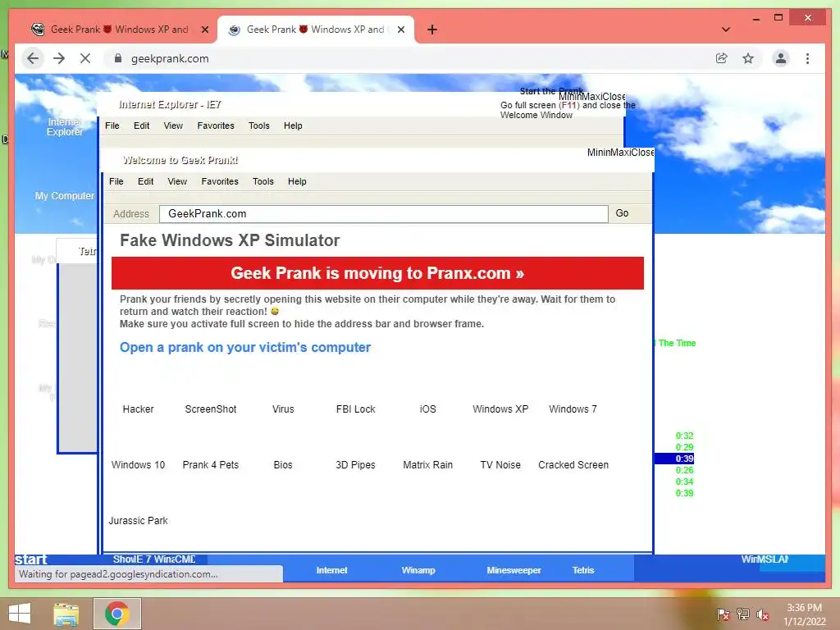Open Action Center flag tray icon
The height and width of the screenshot is (630, 840).
point(724,614)
